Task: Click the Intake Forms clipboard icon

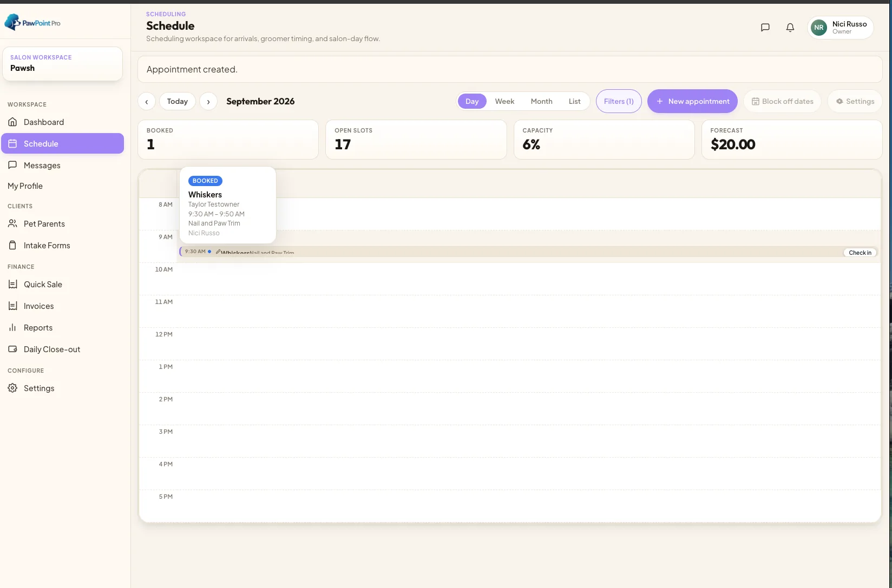Action: tap(12, 245)
